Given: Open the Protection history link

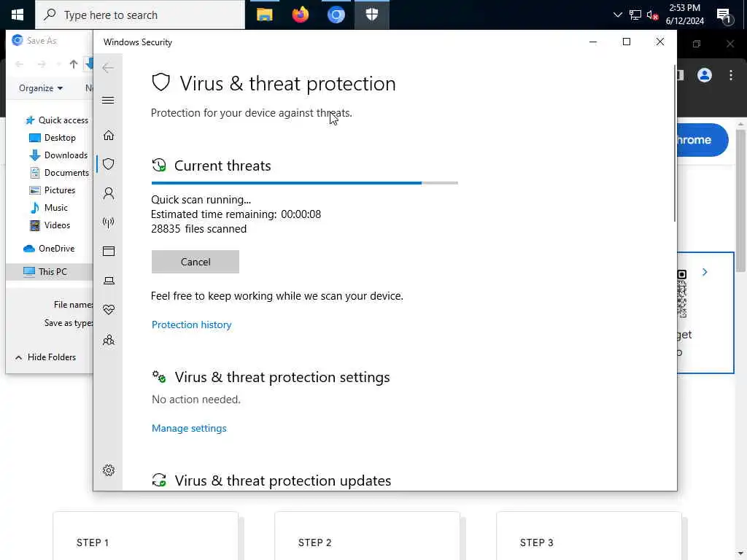Looking at the screenshot, I should 192,324.
